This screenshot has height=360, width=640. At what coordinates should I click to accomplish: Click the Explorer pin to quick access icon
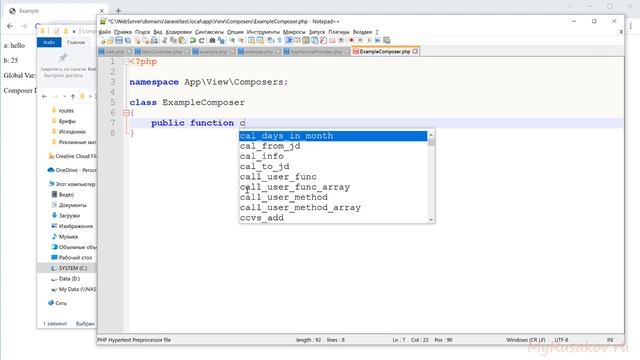tap(62, 58)
